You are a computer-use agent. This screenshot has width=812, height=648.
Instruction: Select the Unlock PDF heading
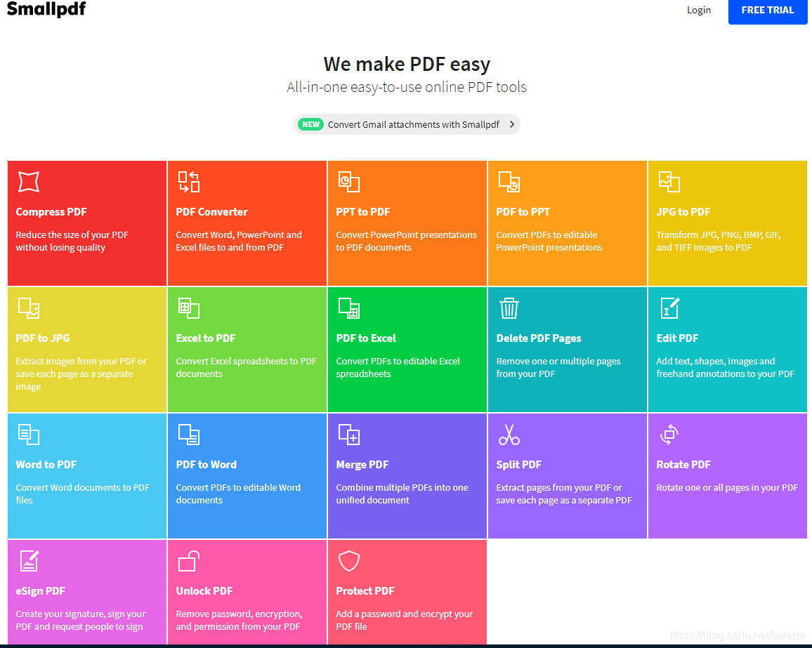coord(204,590)
